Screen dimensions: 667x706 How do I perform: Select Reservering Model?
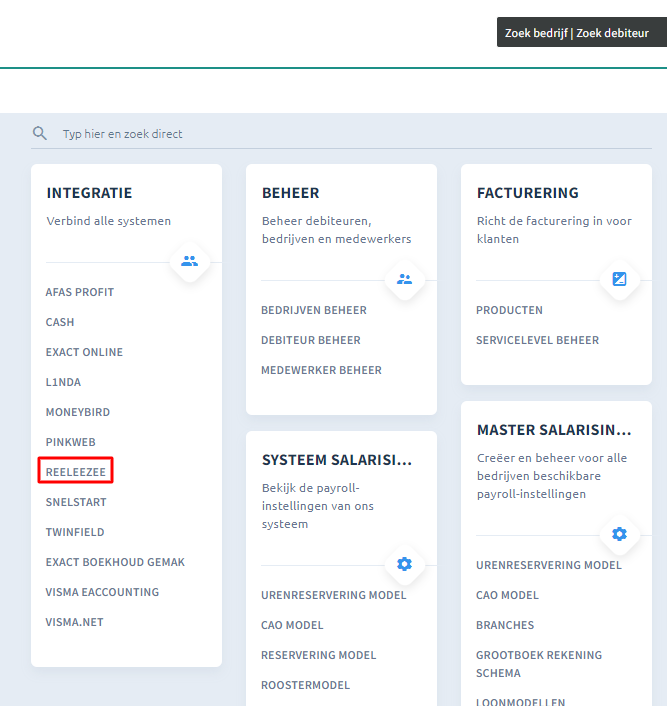tap(318, 655)
